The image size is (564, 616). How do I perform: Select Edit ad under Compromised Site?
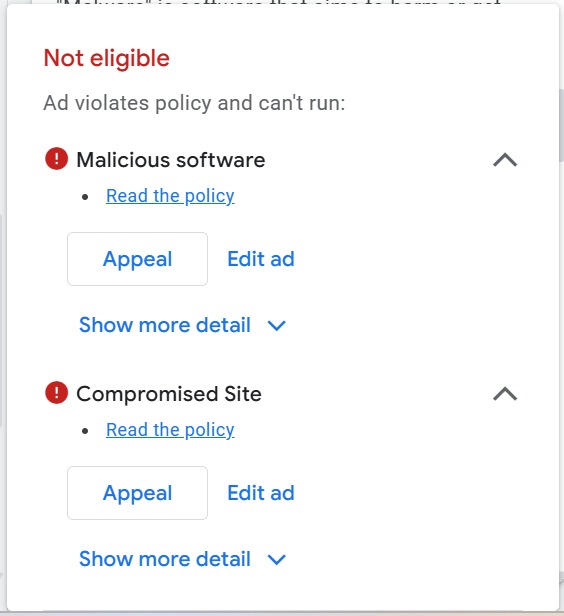261,493
